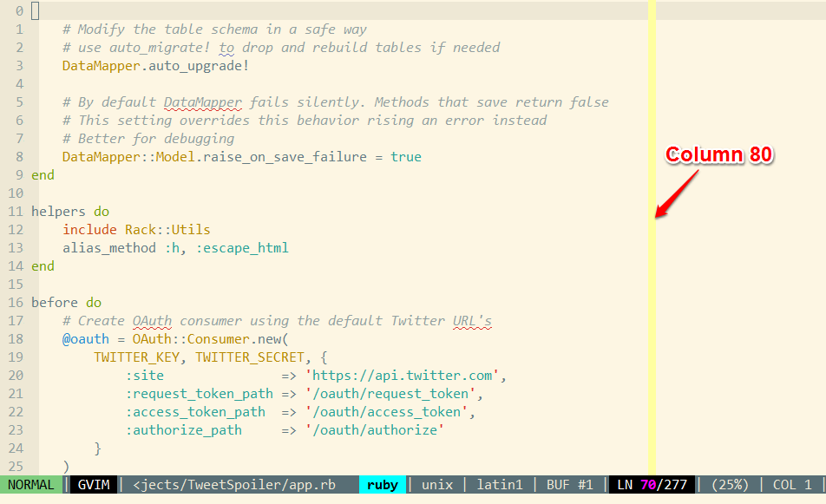Click line number 16 in the gutter
This screenshot has width=826, height=504.
[x=15, y=303]
